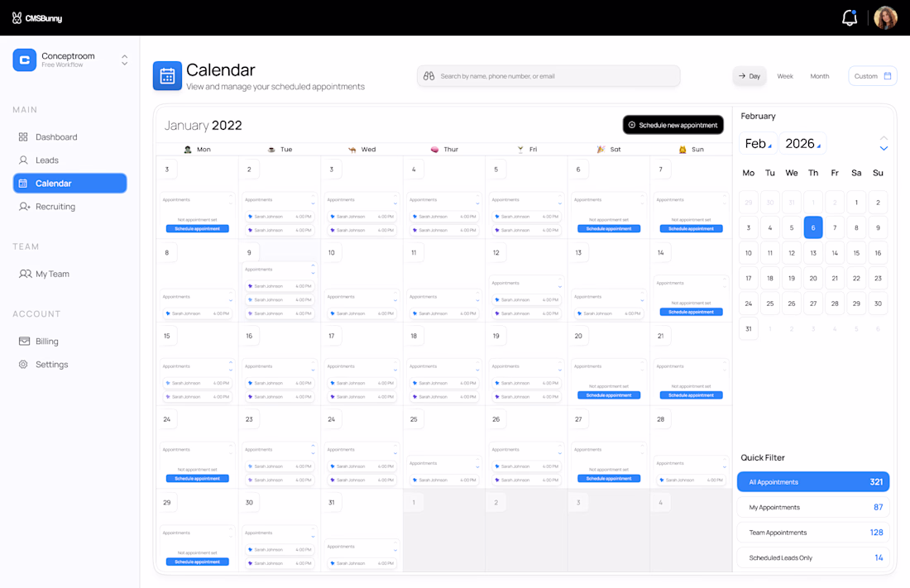
Task: Click Schedule new appointment button
Action: click(673, 125)
